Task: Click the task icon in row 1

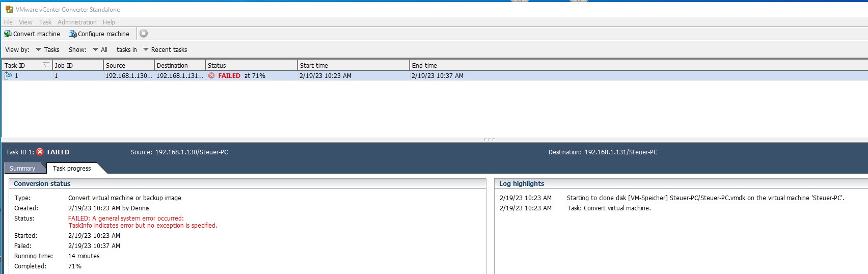Action: (8, 75)
